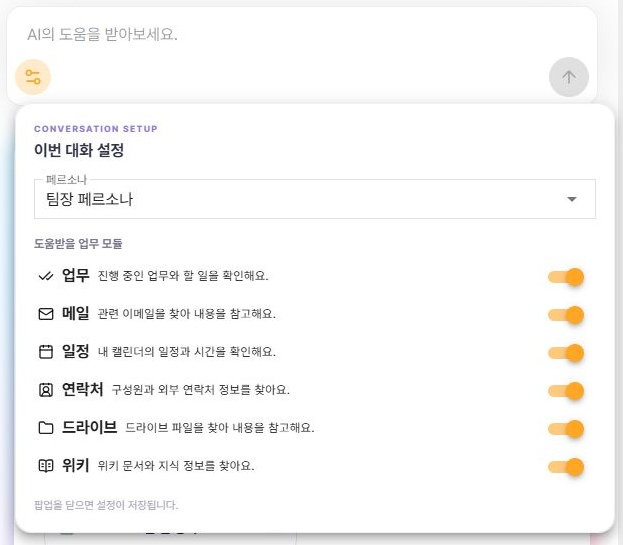
Task: Toggle off the 업무 module switch
Action: [x=566, y=277]
